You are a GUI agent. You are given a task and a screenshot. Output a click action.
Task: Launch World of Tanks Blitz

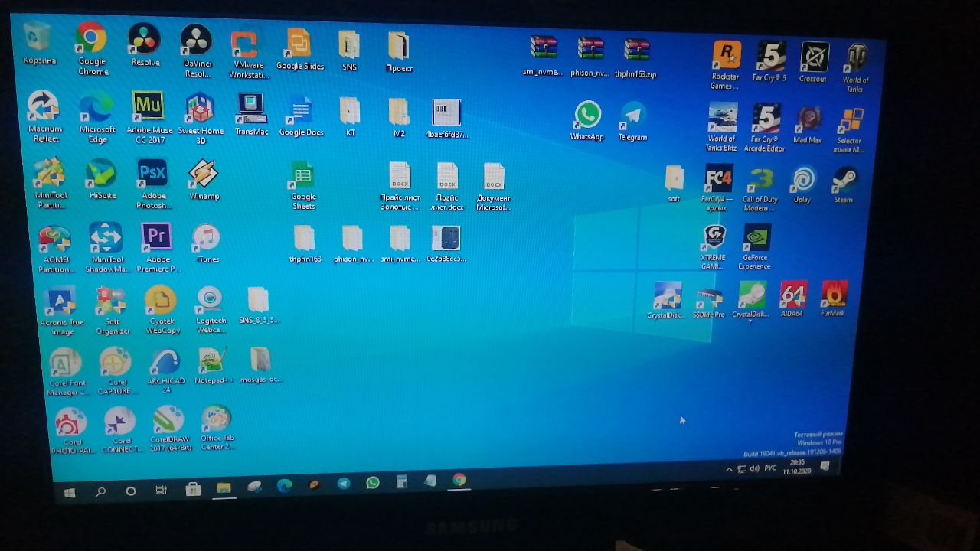[721, 126]
